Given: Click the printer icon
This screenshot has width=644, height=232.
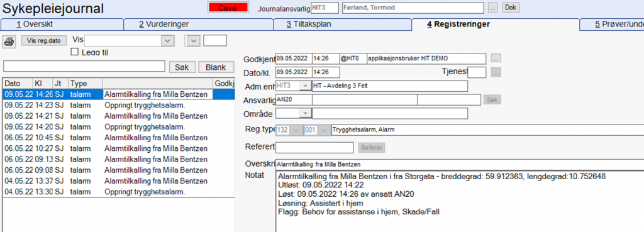Looking at the screenshot, I should tap(9, 41).
